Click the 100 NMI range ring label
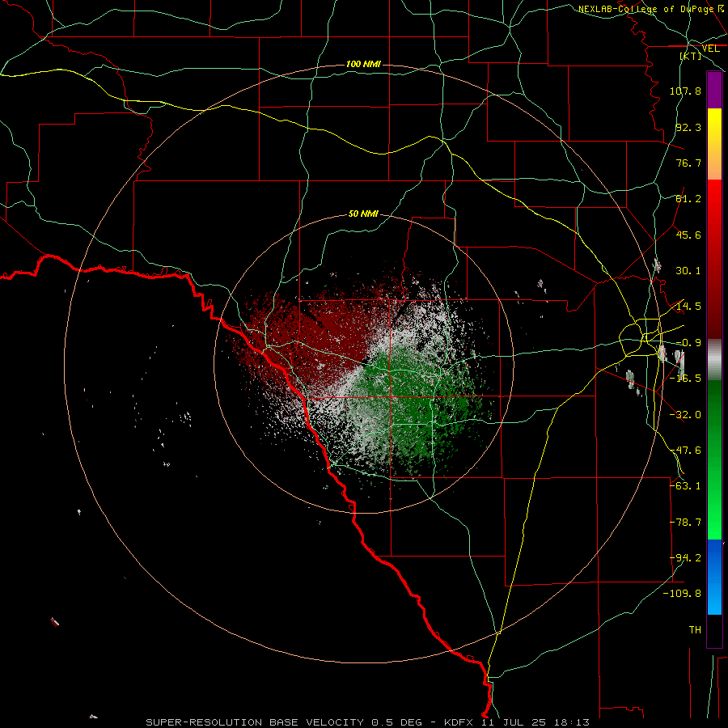The height and width of the screenshot is (728, 728). pyautogui.click(x=363, y=64)
